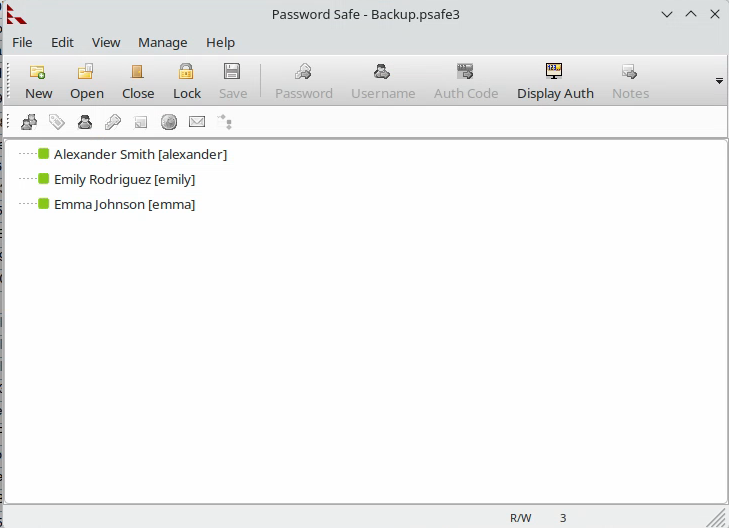Select the Emily Rodriguez [emily] entry

tap(124, 179)
